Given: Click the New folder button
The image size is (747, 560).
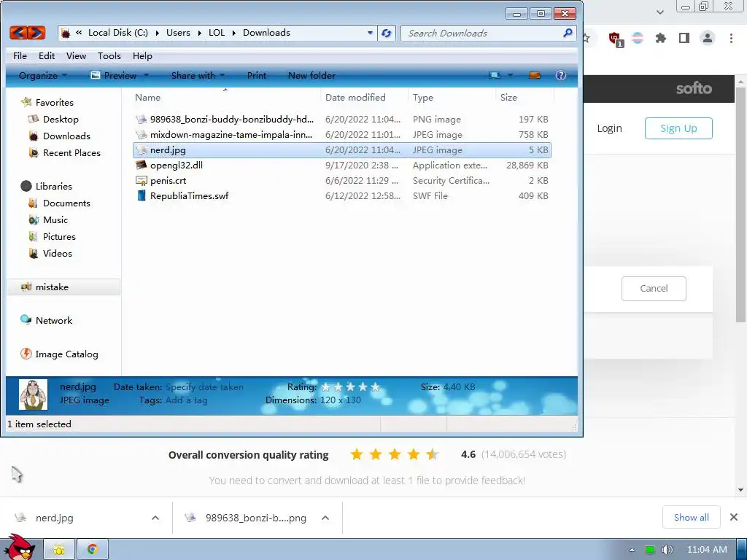Looking at the screenshot, I should pos(311,75).
